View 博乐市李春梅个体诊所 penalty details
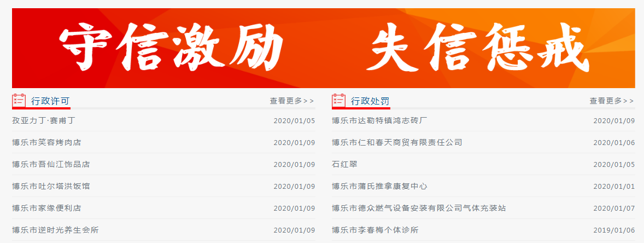644x243 pixels. tap(375, 230)
